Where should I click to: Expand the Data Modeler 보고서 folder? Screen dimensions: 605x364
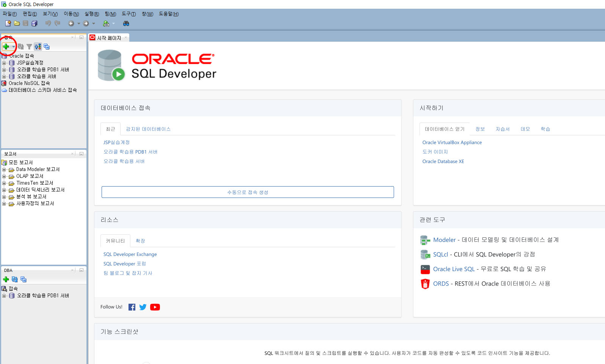(x=4, y=169)
